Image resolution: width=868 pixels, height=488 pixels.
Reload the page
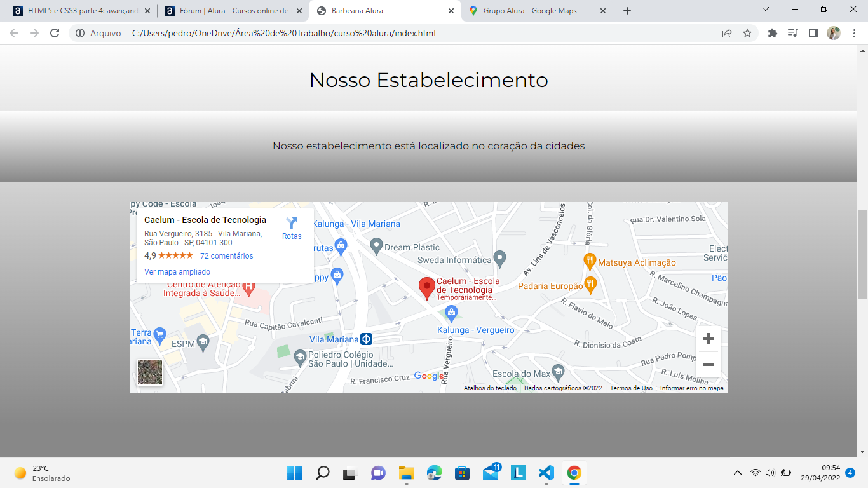tap(55, 33)
